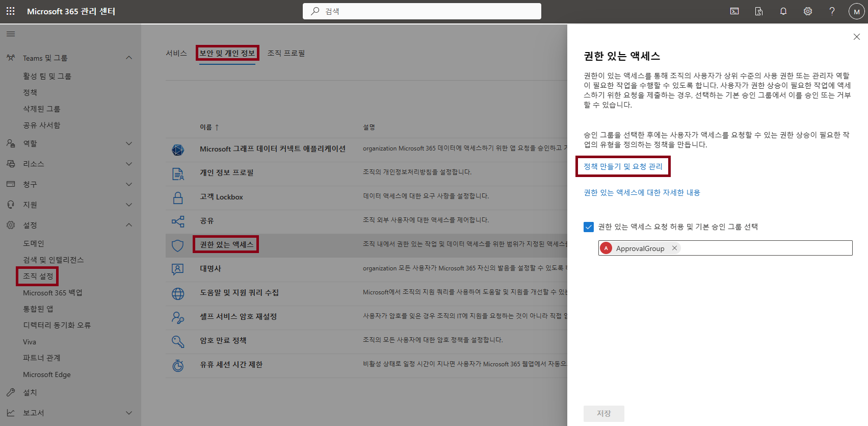The height and width of the screenshot is (426, 868).
Task: Click the 도움말 및 지원 쿼리 globe icon
Action: click(x=178, y=293)
